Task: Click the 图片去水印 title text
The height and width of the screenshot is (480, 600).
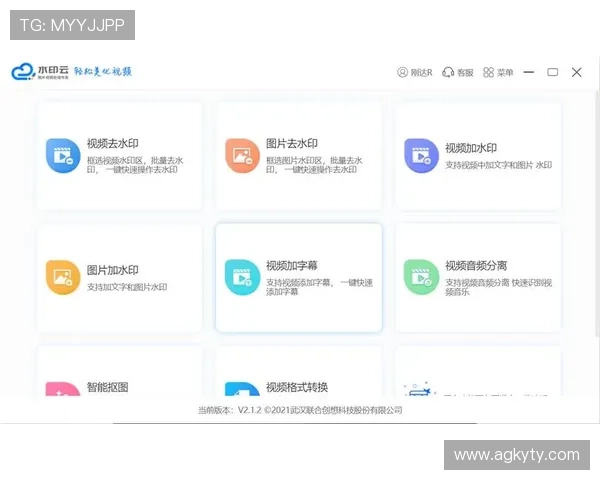Action: tap(292, 144)
